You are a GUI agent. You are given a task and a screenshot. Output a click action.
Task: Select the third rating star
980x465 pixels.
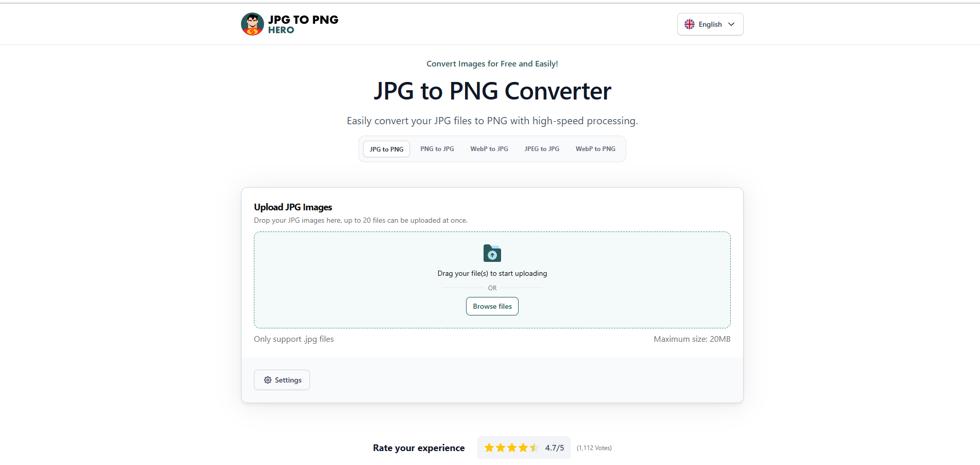coord(512,447)
